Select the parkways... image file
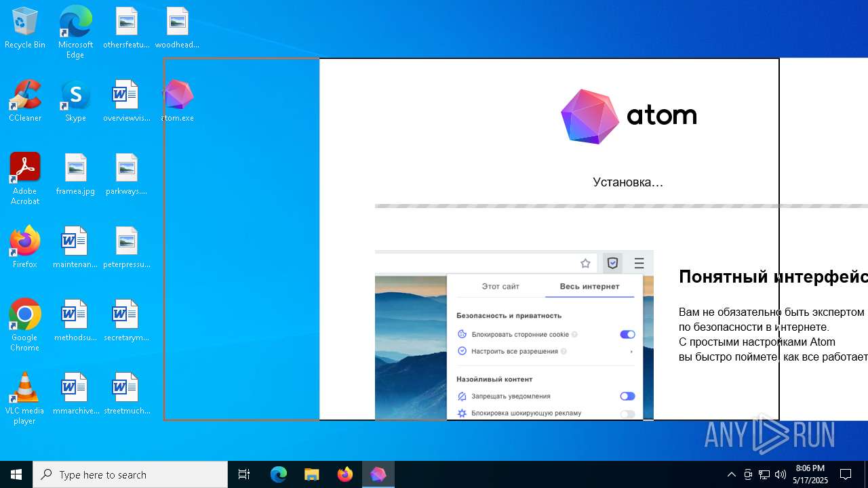 click(x=126, y=175)
